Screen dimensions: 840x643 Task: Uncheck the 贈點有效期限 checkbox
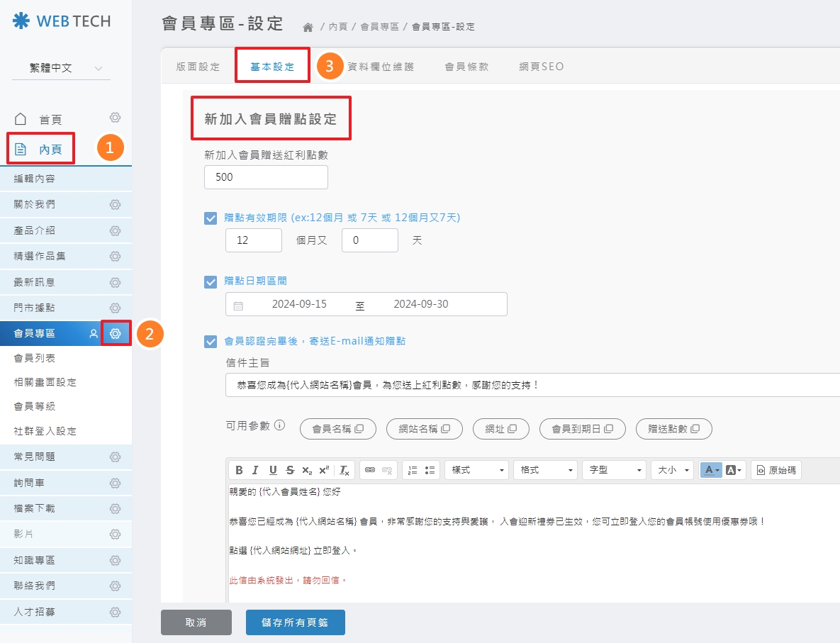211,218
